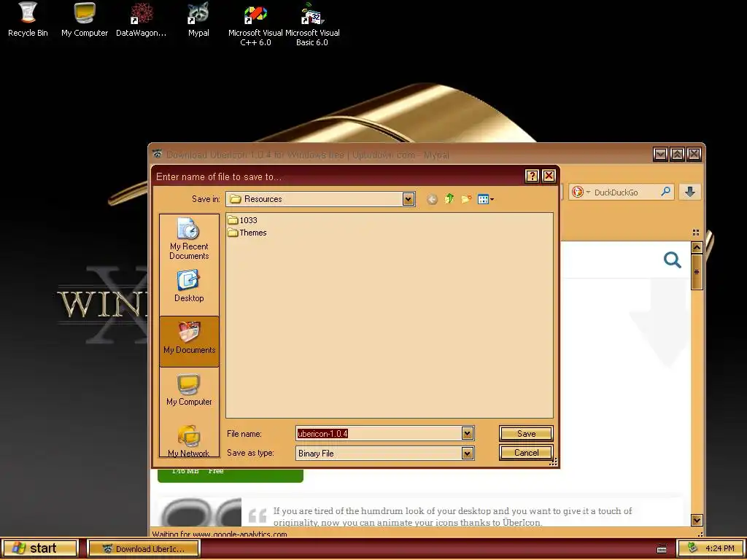Jump to My Network in places bar

click(x=189, y=441)
